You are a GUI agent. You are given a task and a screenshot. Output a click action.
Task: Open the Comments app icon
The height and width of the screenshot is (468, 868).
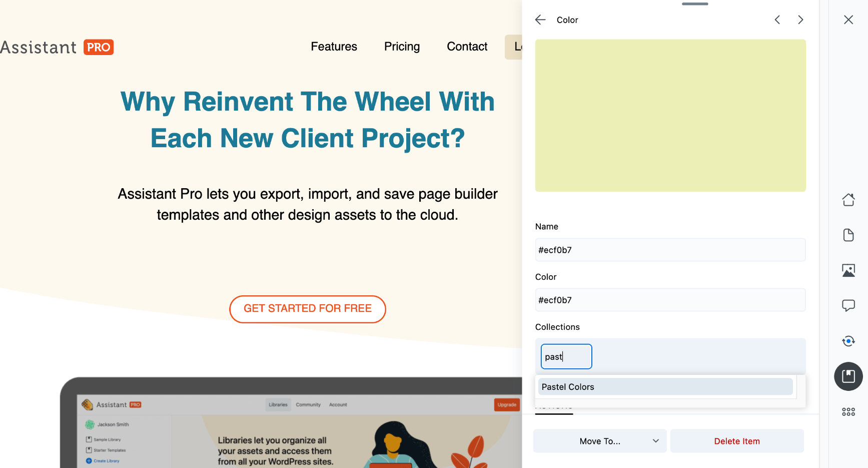click(x=848, y=306)
